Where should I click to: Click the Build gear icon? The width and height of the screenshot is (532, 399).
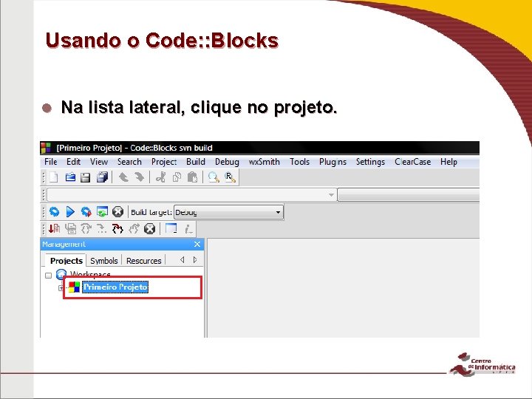[x=54, y=212]
